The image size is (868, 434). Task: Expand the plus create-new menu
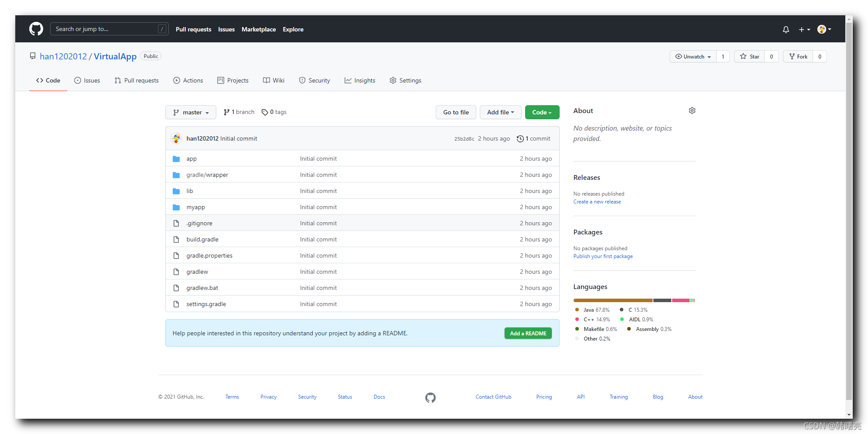click(x=804, y=30)
